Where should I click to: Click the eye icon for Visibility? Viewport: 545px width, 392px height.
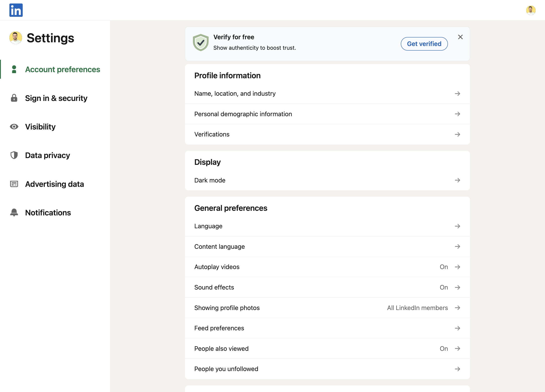tap(14, 127)
